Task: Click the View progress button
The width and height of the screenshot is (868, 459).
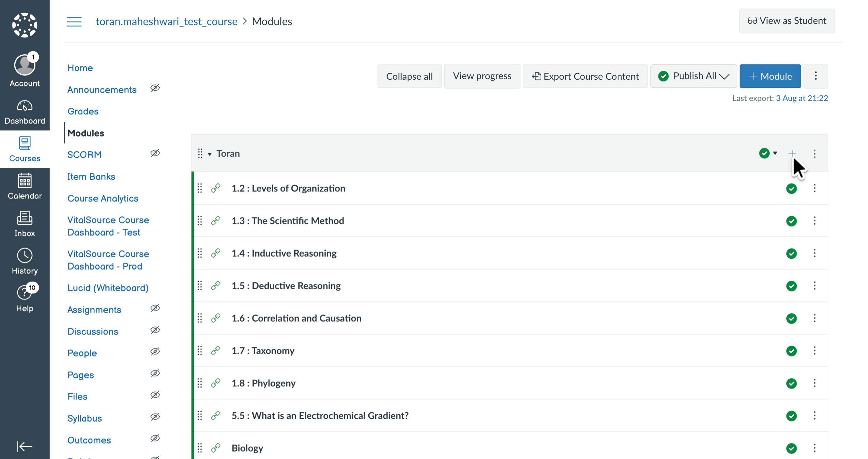Action: (482, 76)
